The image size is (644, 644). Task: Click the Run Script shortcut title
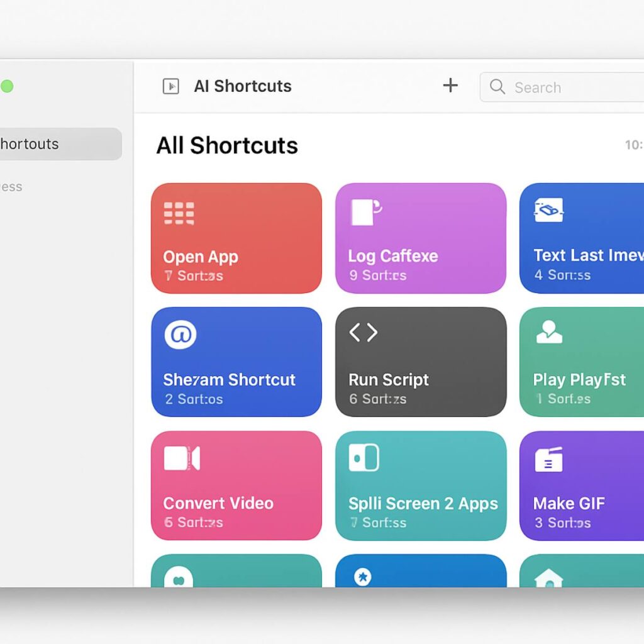click(x=389, y=380)
